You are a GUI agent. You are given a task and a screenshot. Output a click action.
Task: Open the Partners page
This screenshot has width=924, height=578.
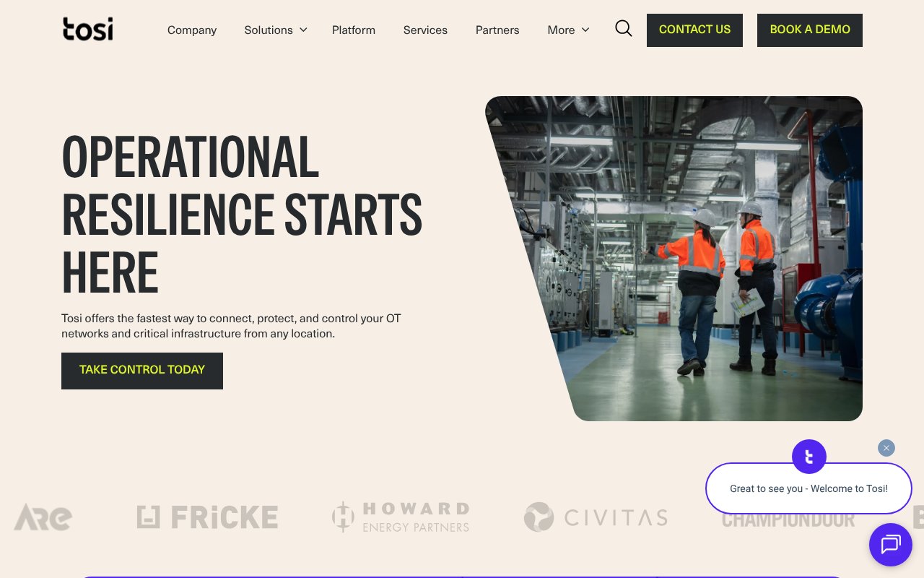497,30
